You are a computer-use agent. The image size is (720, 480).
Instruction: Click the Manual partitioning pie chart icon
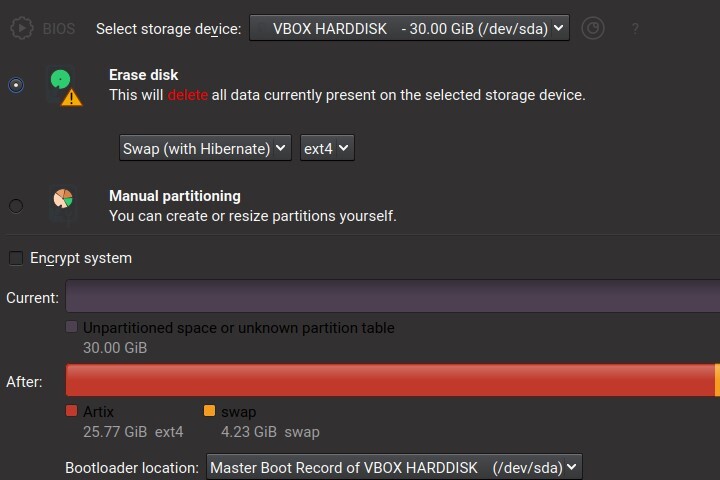tap(62, 201)
